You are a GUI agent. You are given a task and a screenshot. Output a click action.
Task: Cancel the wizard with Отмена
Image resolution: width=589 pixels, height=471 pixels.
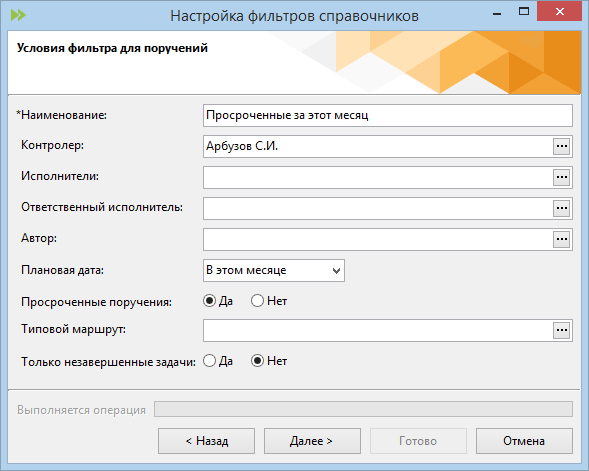(524, 441)
